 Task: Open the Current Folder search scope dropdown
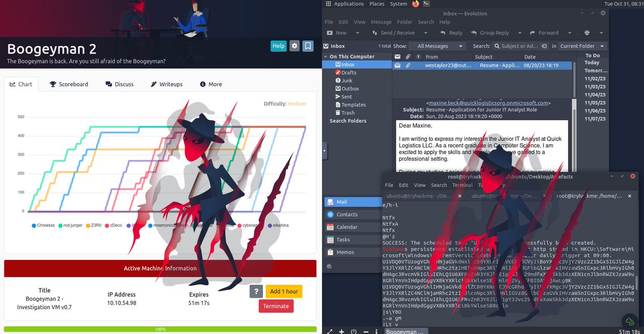[583, 46]
